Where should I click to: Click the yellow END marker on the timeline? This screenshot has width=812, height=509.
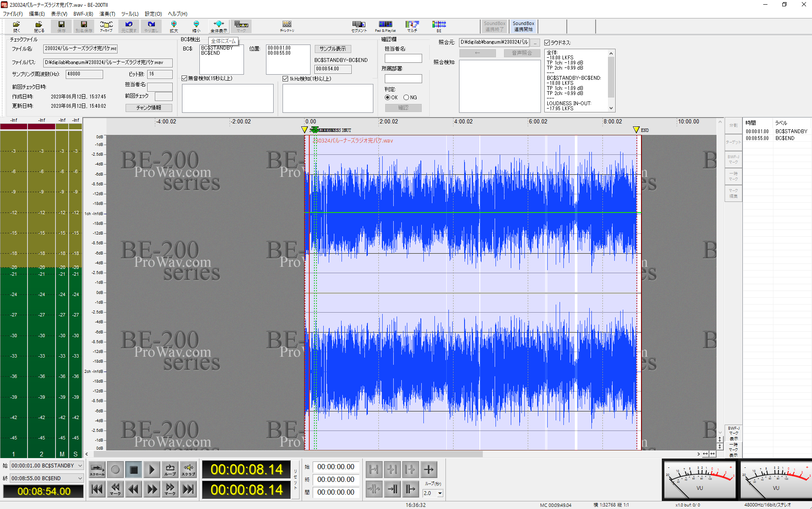click(x=636, y=130)
